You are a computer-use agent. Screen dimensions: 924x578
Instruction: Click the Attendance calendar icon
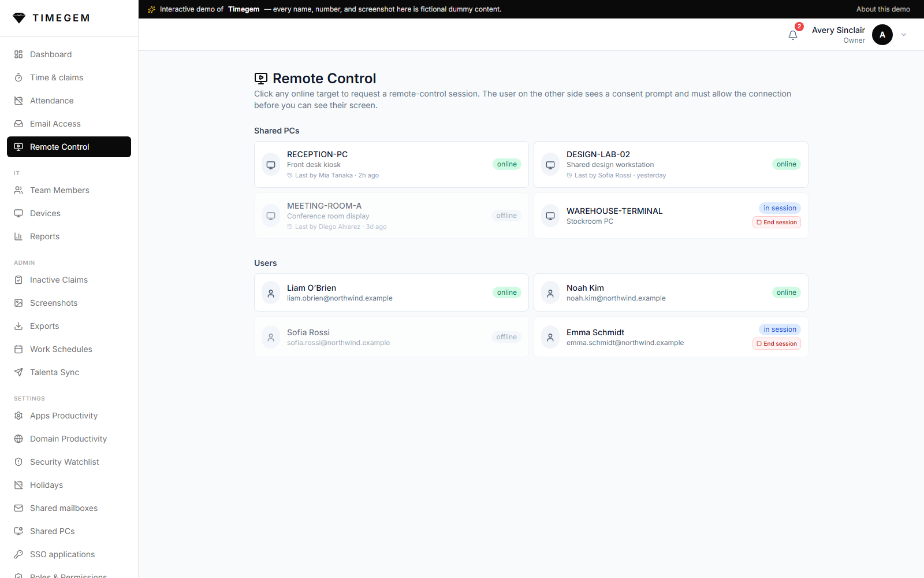coord(18,101)
